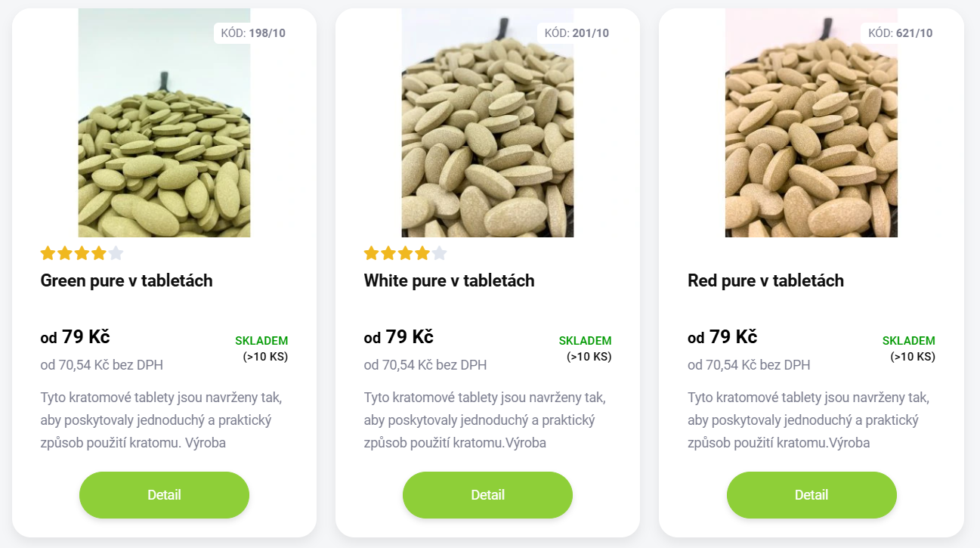Click the first gold star on Green pure
This screenshot has width=980, height=548.
tap(48, 253)
